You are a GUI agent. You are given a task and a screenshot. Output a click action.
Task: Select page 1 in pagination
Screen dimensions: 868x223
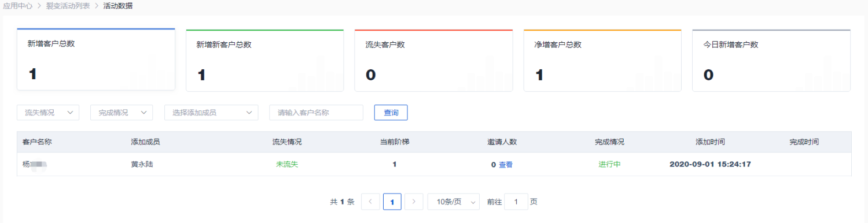click(x=392, y=202)
